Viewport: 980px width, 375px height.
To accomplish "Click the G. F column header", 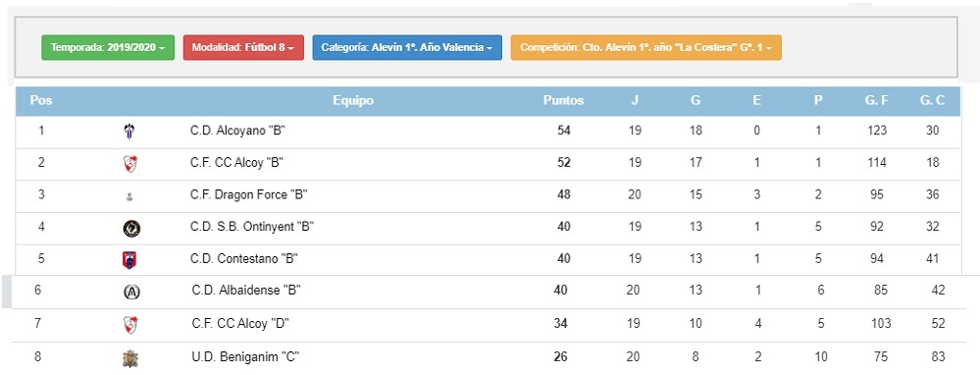I will [x=876, y=101].
